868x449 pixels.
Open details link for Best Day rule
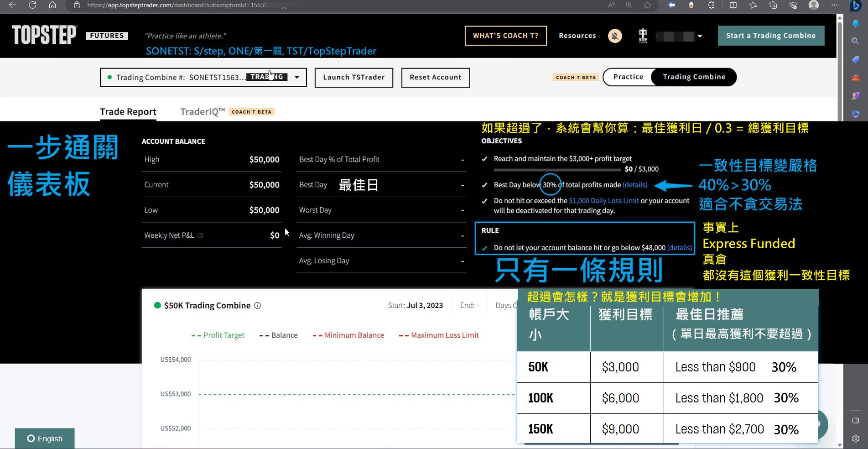point(635,185)
